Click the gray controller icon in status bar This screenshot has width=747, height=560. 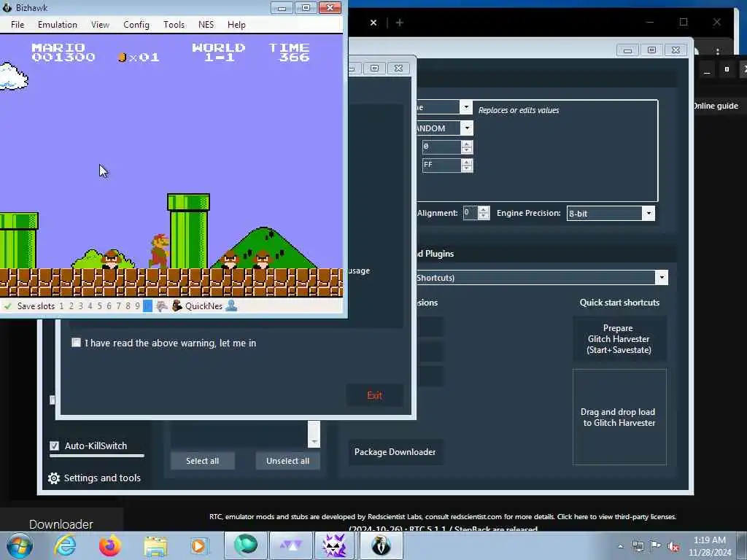(161, 306)
